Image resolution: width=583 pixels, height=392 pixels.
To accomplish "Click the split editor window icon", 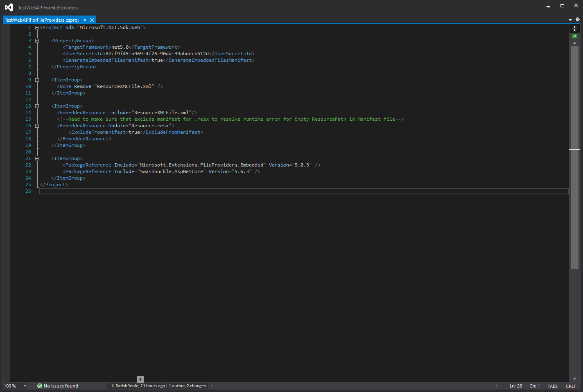I will [574, 28].
